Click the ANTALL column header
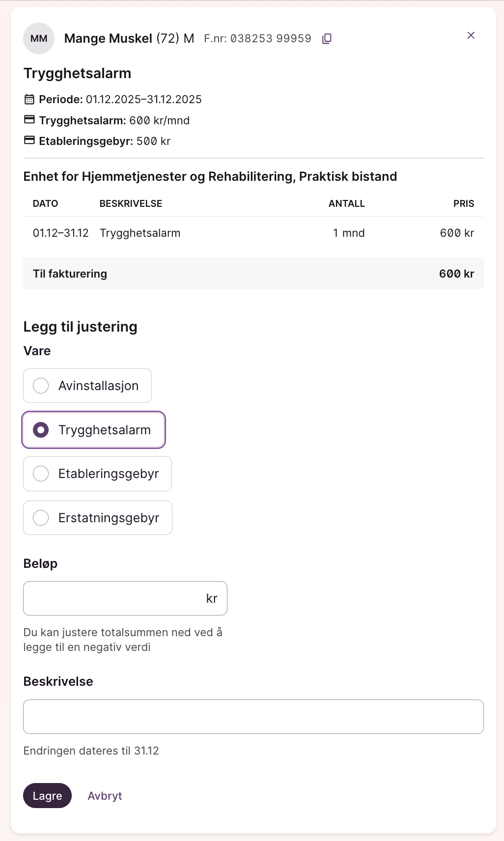 point(346,203)
